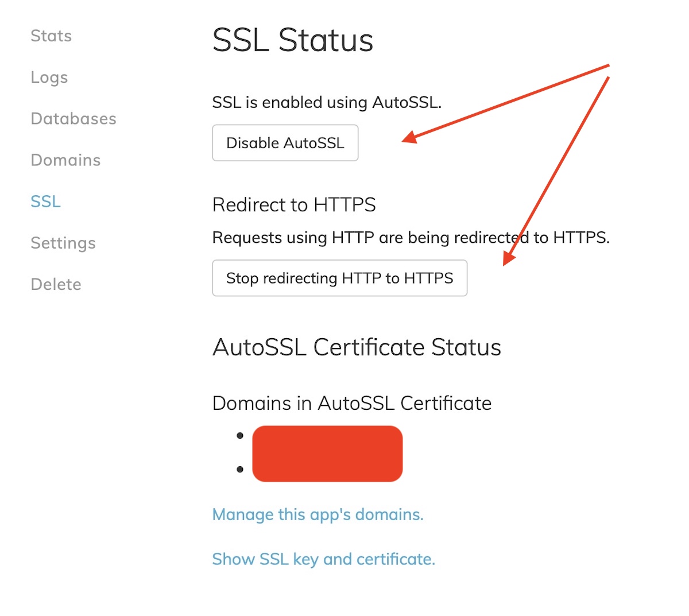Open the Stats section in sidebar

(x=51, y=36)
